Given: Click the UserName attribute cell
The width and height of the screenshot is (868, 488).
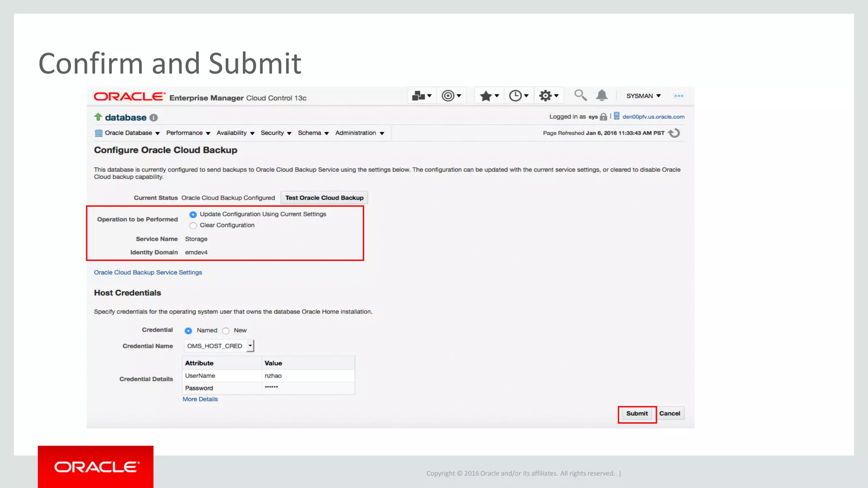Looking at the screenshot, I should click(222, 376).
